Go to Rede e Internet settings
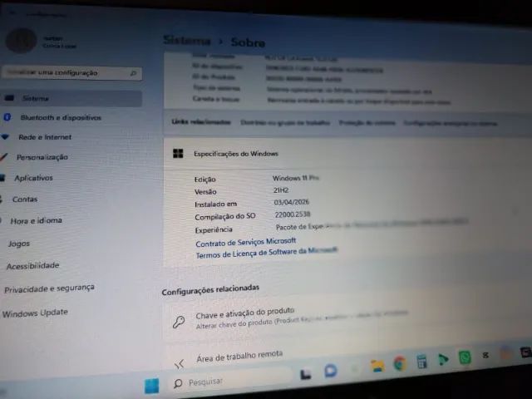Image resolution: width=532 pixels, height=399 pixels. tap(45, 137)
